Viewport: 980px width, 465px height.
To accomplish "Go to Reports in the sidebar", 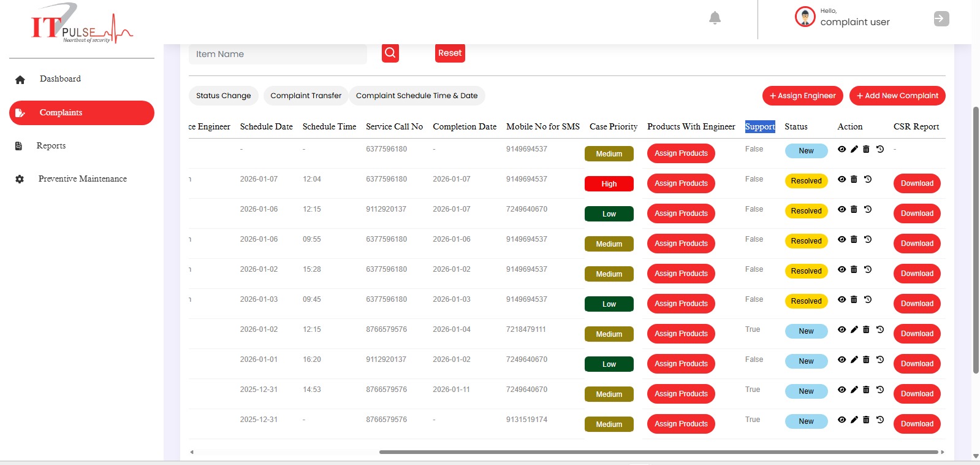I will [51, 146].
